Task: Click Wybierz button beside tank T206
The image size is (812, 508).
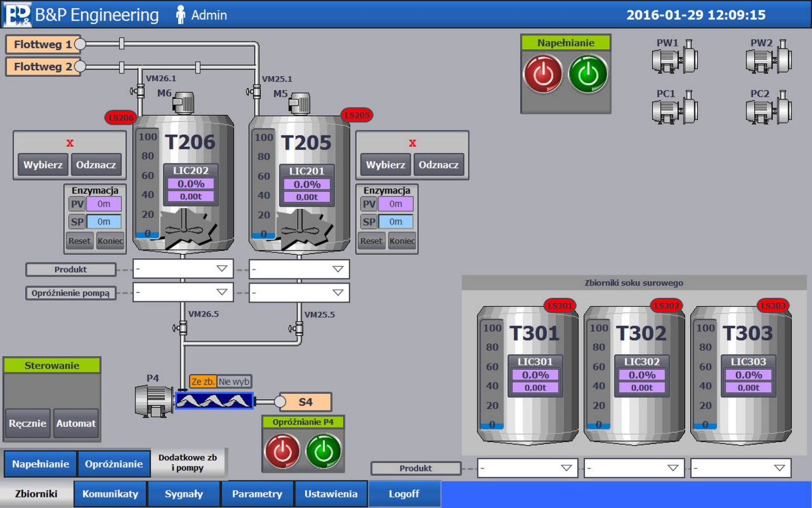Action: pyautogui.click(x=43, y=165)
